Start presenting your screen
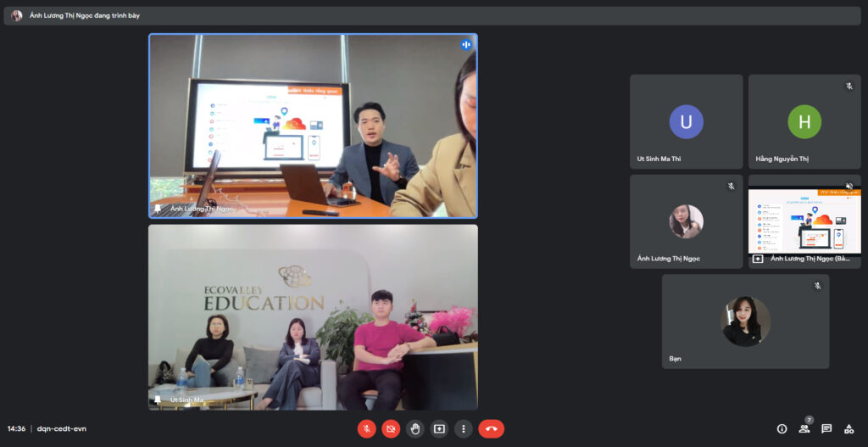 click(x=439, y=428)
